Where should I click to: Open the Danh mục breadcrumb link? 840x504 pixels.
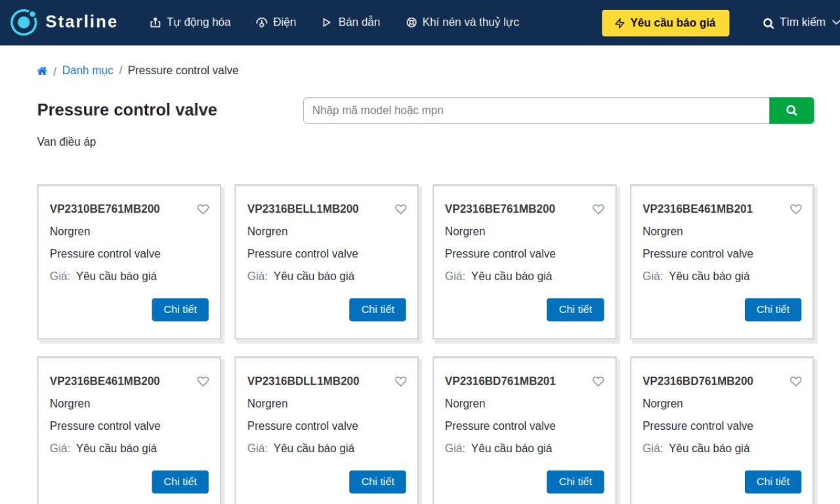pos(88,71)
